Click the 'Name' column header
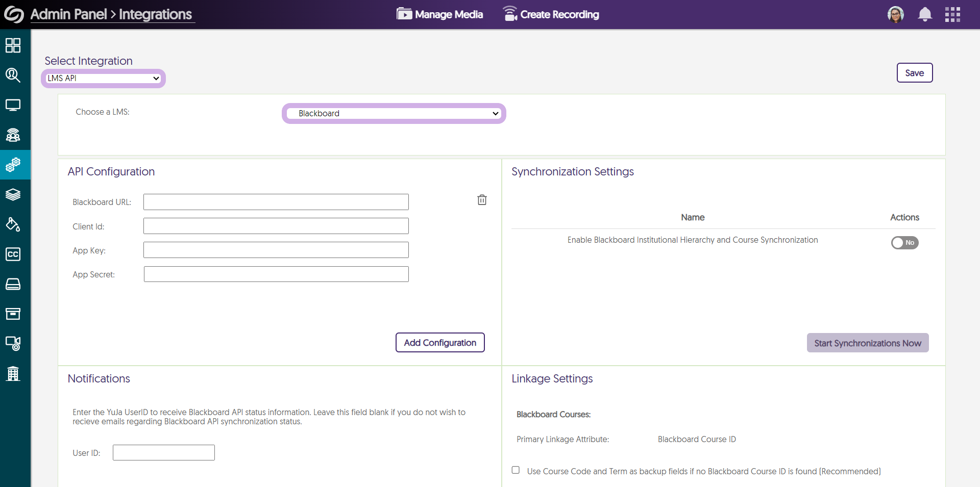980x487 pixels. [x=693, y=217]
